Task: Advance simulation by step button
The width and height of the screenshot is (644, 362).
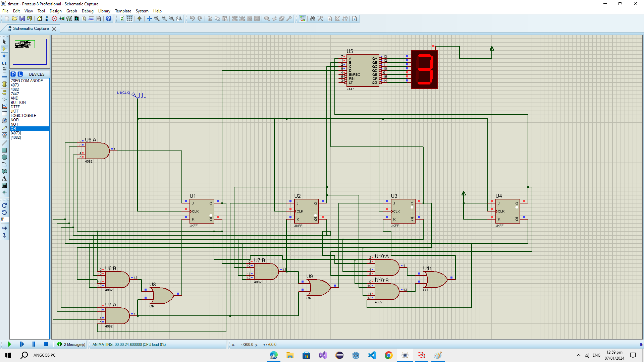Action: pyautogui.click(x=22, y=344)
